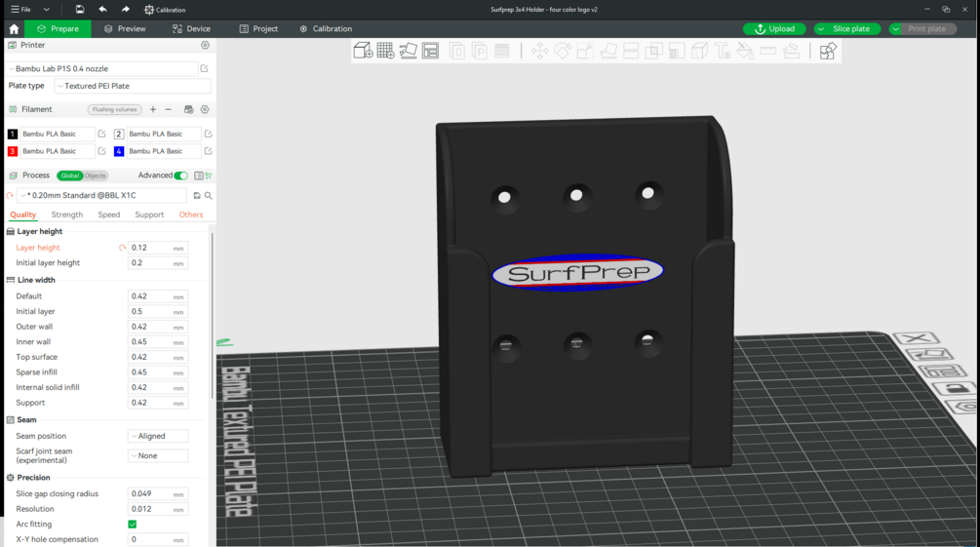Open the Strength settings tab
The image size is (980, 547).
pyautogui.click(x=67, y=215)
